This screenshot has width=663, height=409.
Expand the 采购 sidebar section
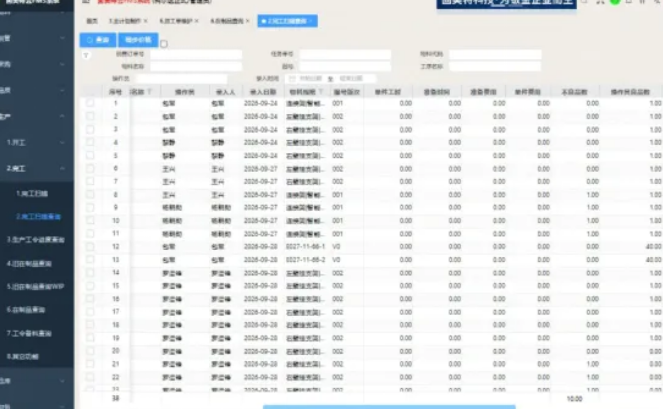(62, 64)
